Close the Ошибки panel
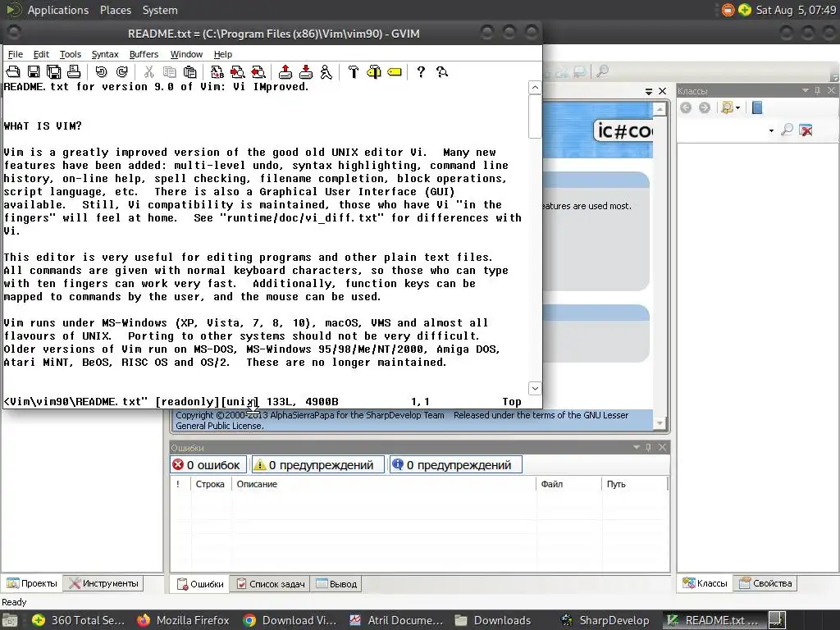 click(662, 447)
